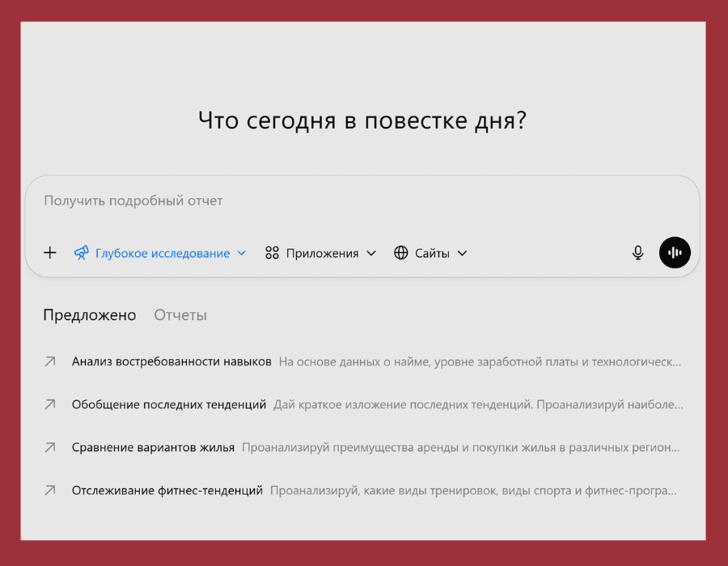Select the Обобщение последних тенденций suggestion
The height and width of the screenshot is (566, 728).
tap(166, 404)
